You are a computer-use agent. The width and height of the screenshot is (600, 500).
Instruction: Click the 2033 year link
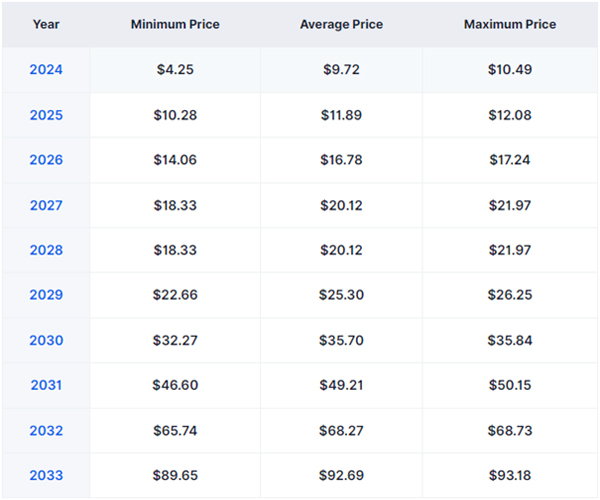46,475
